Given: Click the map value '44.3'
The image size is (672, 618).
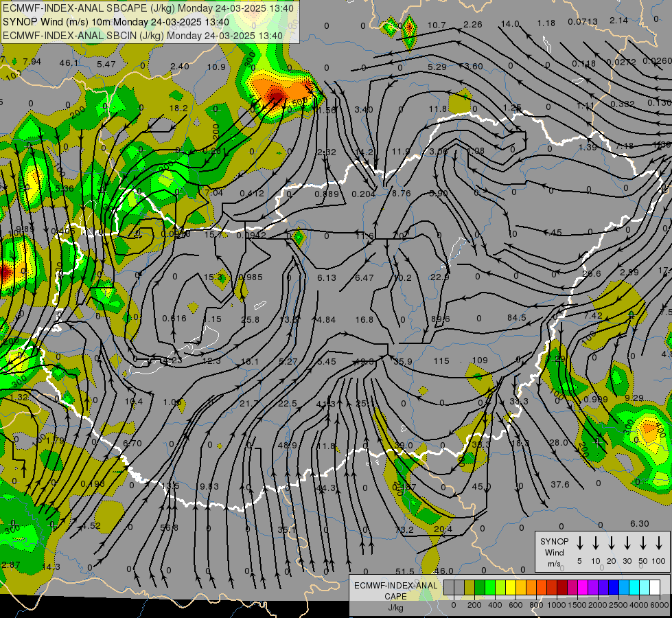Looking at the screenshot, I should point(326,488).
